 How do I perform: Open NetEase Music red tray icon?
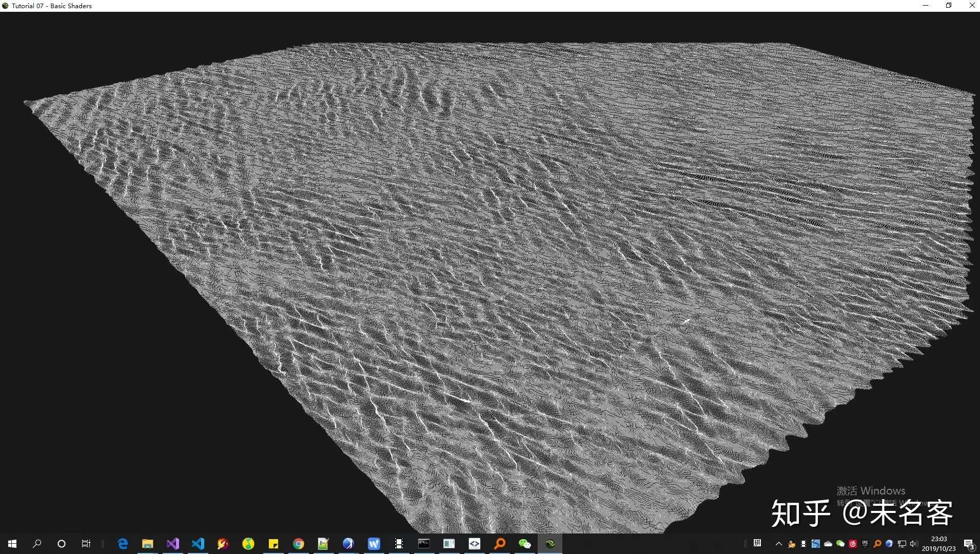coord(853,544)
